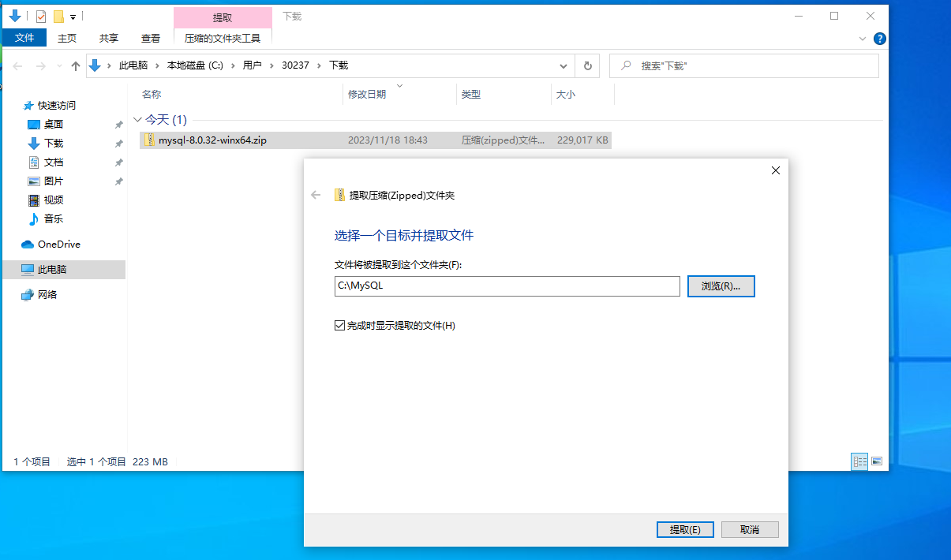Click 本地磁盘 (C:) in breadcrumb

(x=195, y=65)
